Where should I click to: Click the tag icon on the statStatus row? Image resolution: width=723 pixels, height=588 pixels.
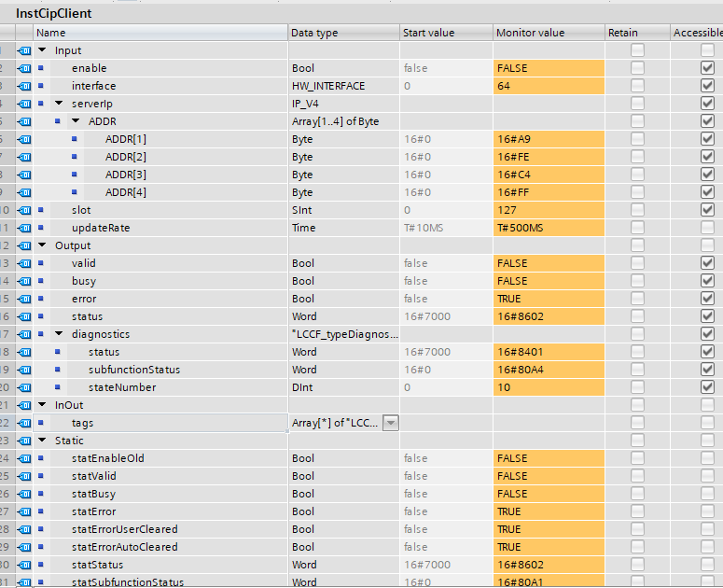tap(24, 565)
